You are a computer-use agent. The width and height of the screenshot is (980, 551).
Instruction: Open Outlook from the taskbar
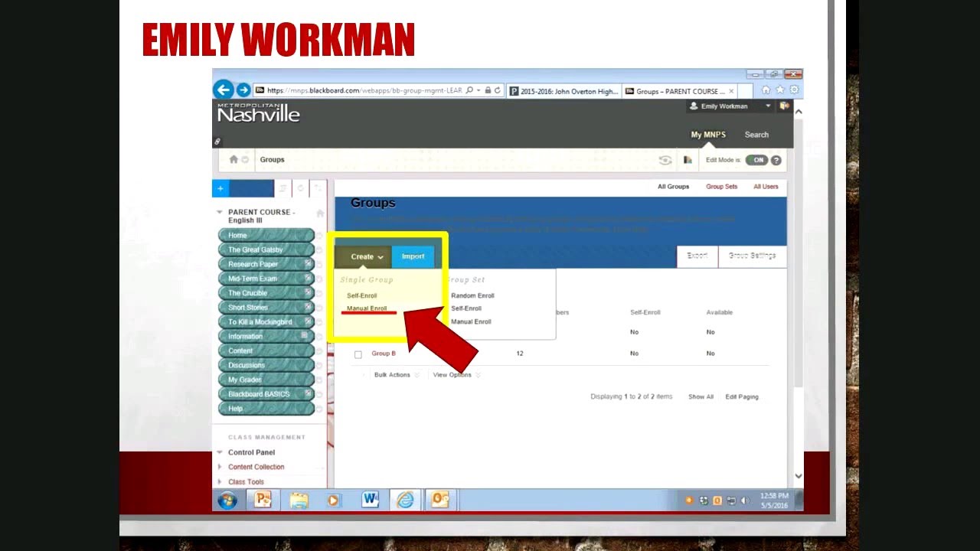pyautogui.click(x=439, y=500)
